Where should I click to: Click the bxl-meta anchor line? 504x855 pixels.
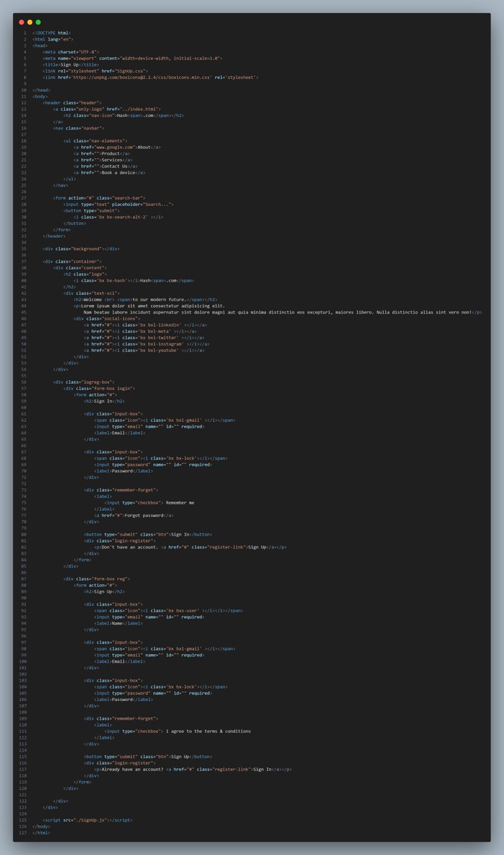point(140,331)
